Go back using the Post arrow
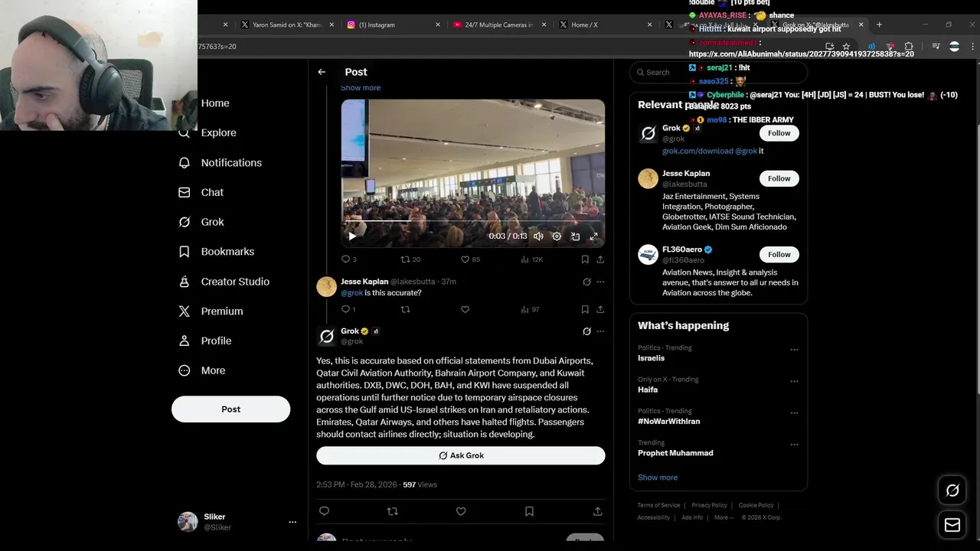Image resolution: width=980 pixels, height=551 pixels. click(322, 72)
